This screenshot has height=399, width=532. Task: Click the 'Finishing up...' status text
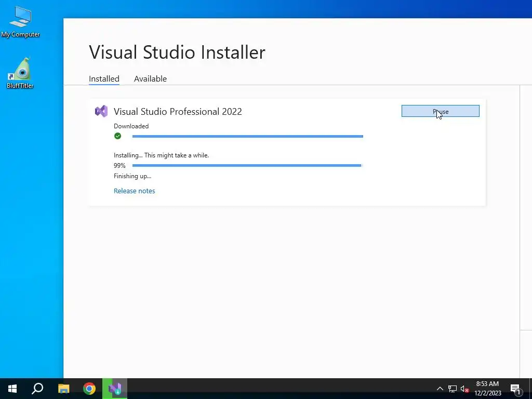(132, 176)
